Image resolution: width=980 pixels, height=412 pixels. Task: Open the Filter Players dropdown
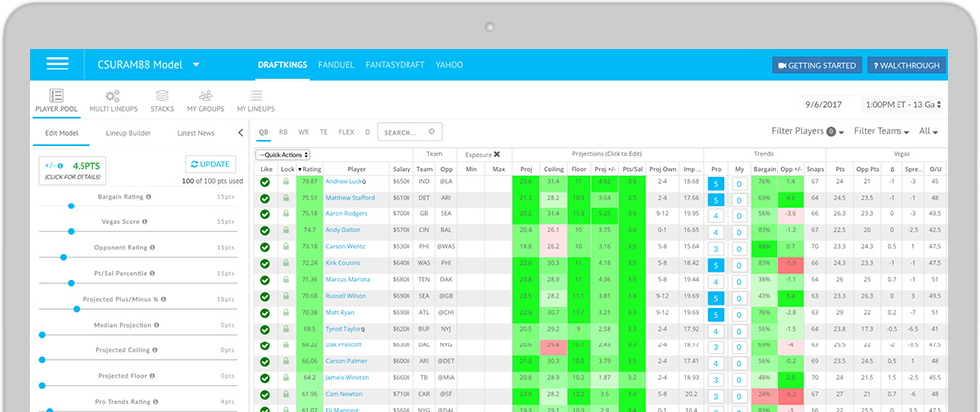(808, 132)
